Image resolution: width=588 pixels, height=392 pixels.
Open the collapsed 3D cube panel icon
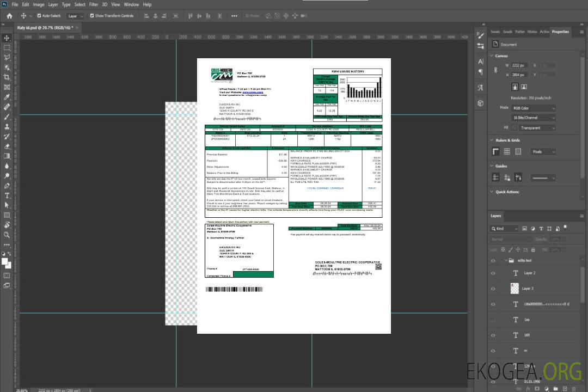481,103
